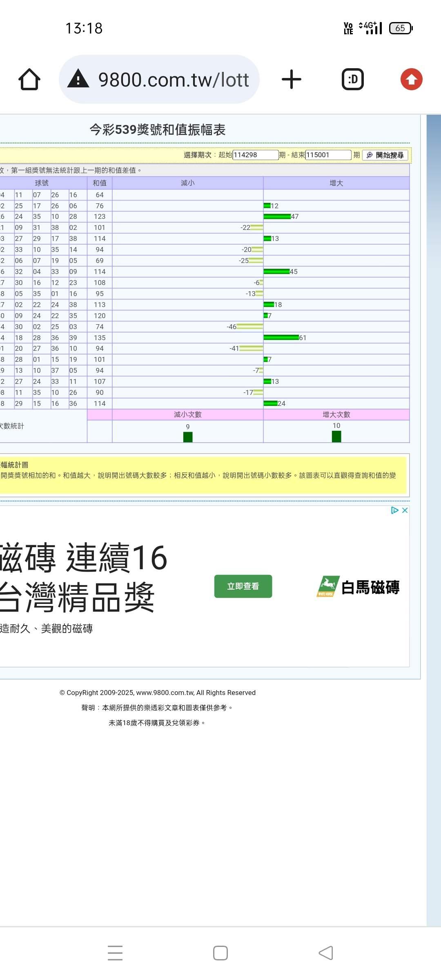
Task: Tap the Android back navigation icon
Action: [x=325, y=953]
